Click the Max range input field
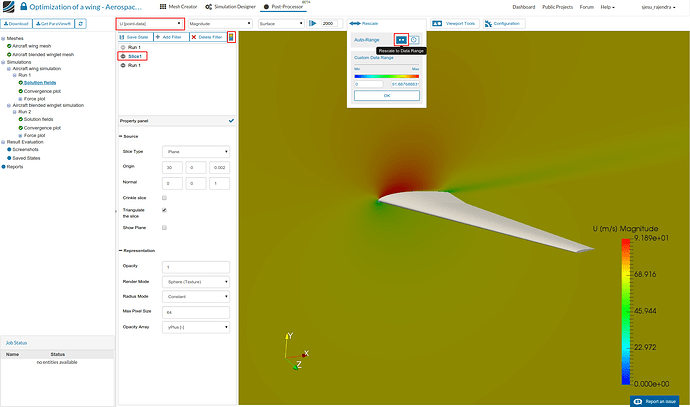The width and height of the screenshot is (690, 407). pyautogui.click(x=405, y=84)
